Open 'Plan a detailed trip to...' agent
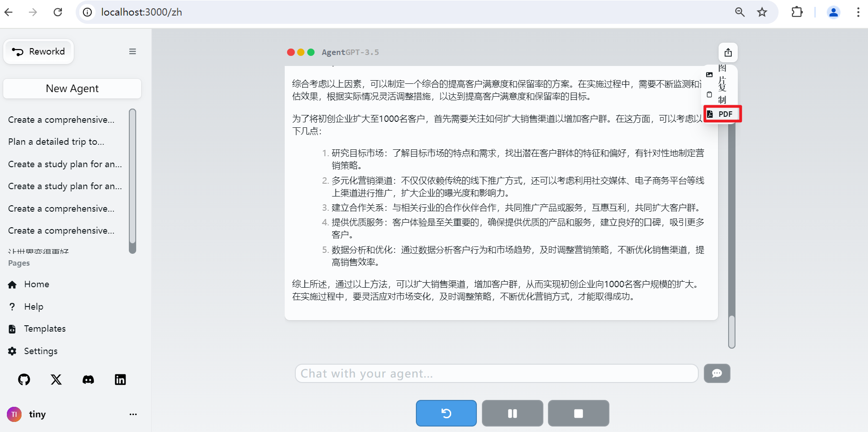 [56, 142]
